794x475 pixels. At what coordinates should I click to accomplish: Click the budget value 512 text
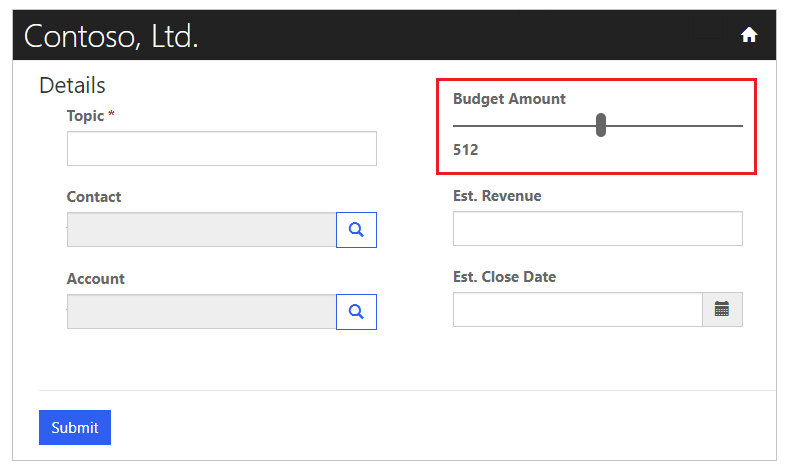[466, 150]
